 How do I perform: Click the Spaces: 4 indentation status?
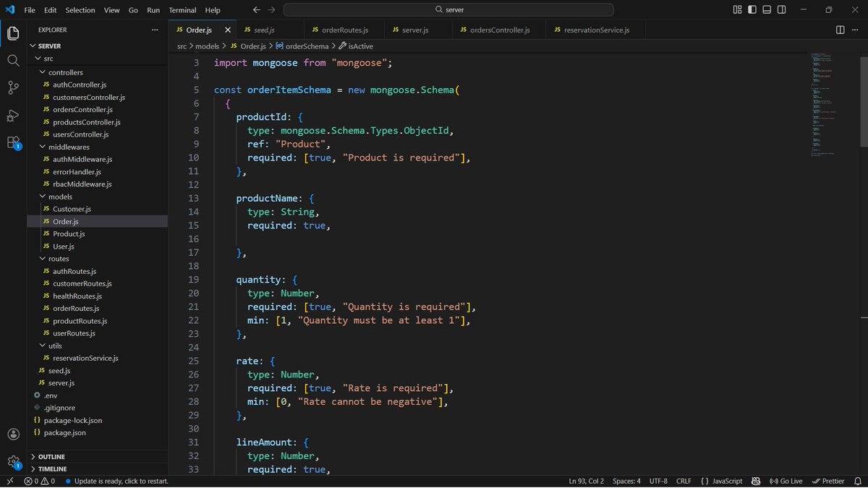click(626, 481)
